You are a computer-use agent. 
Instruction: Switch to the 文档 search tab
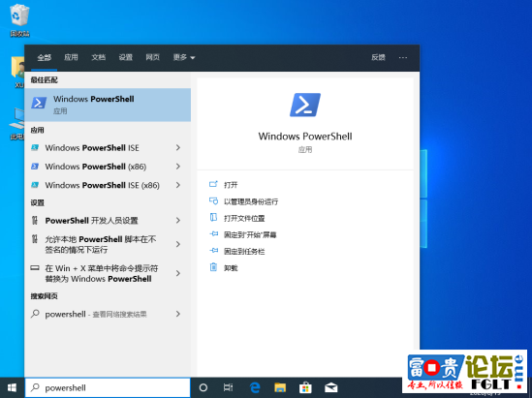click(99, 57)
